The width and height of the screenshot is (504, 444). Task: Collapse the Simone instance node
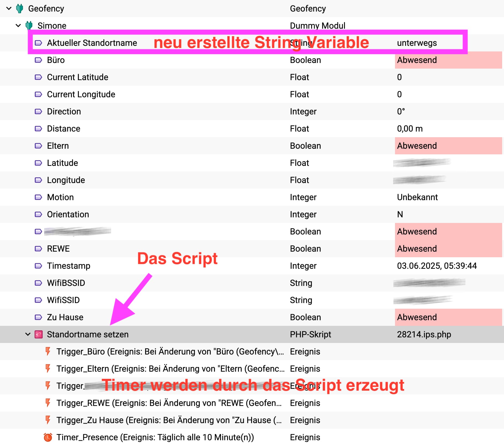click(18, 26)
